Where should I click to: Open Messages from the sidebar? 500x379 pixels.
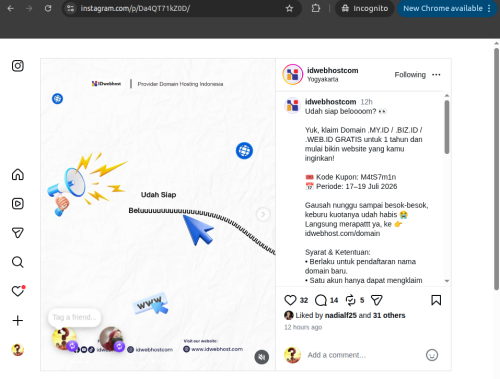coord(18,233)
